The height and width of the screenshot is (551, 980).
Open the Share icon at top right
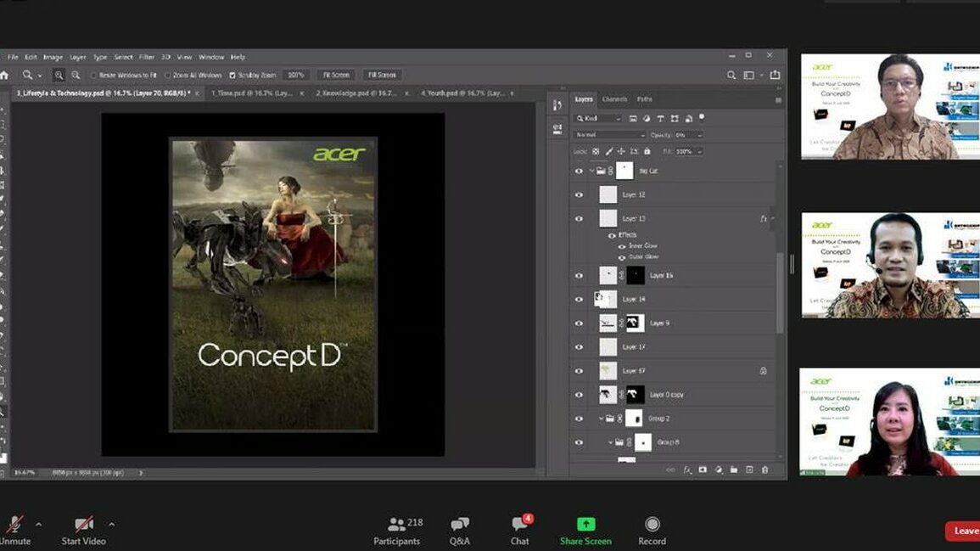pos(775,75)
